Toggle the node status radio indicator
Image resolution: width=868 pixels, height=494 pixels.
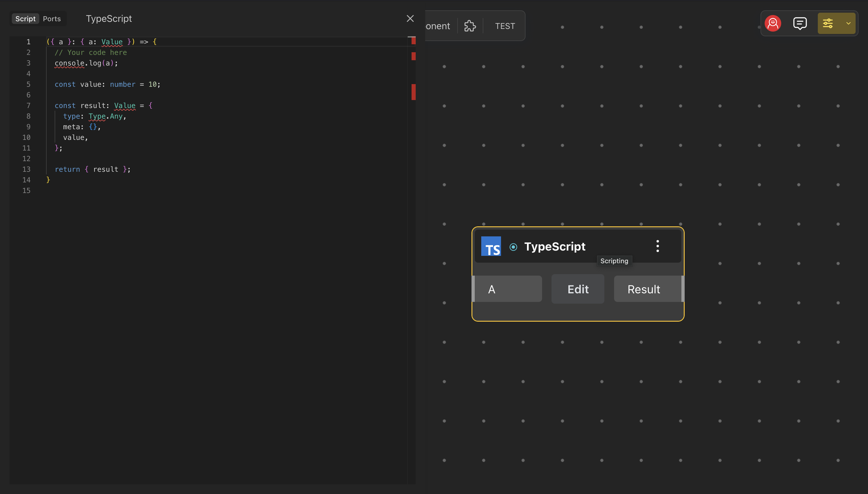513,247
